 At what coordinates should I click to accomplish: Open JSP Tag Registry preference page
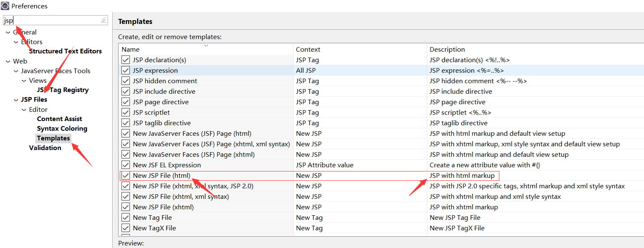(63, 90)
